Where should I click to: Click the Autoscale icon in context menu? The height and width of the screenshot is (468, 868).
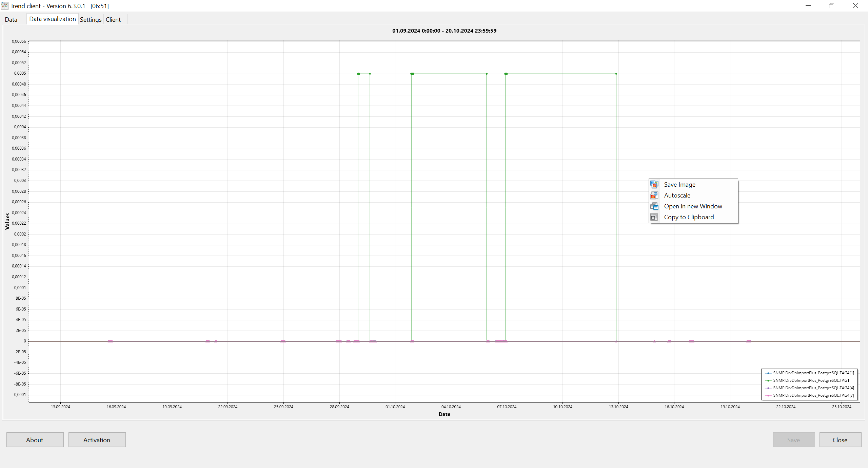654,195
